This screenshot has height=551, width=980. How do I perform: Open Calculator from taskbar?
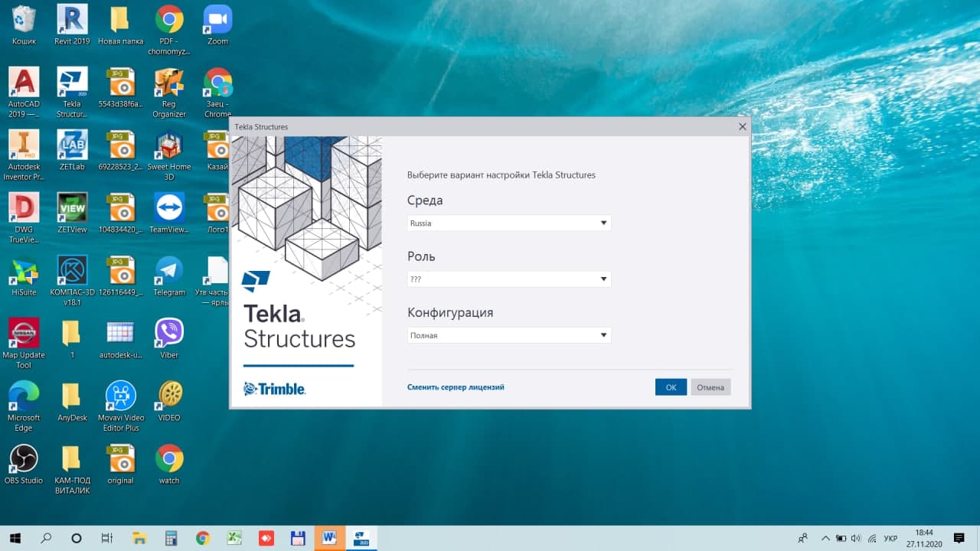[171, 538]
